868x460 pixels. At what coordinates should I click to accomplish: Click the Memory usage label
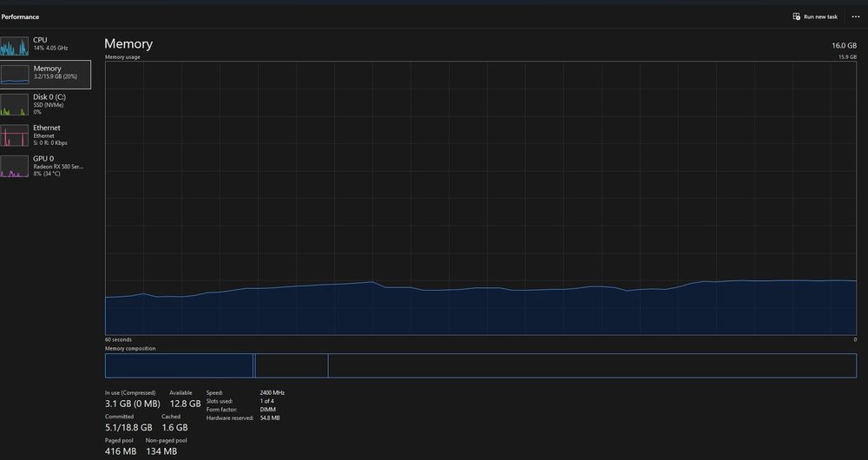pos(122,57)
